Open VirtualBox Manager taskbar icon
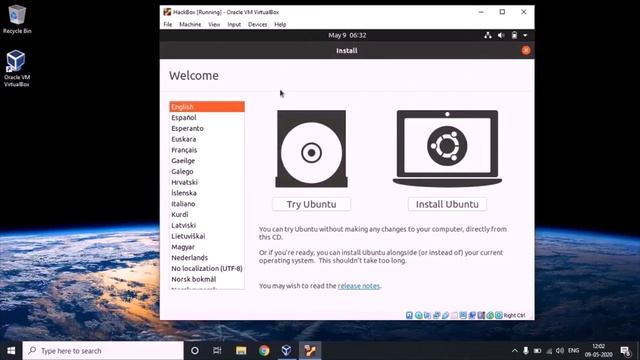This screenshot has height=360, width=640. pos(287,351)
